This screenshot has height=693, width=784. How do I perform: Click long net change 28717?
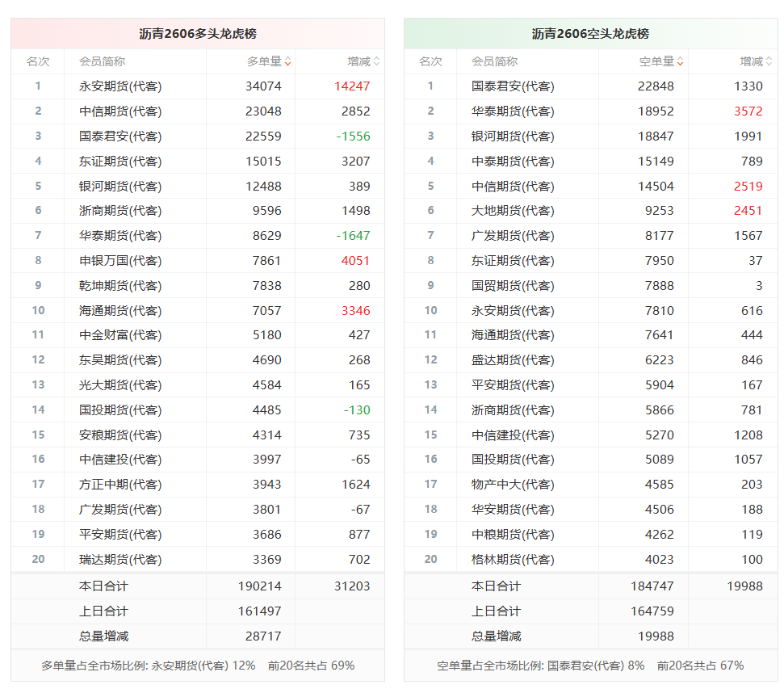(263, 636)
